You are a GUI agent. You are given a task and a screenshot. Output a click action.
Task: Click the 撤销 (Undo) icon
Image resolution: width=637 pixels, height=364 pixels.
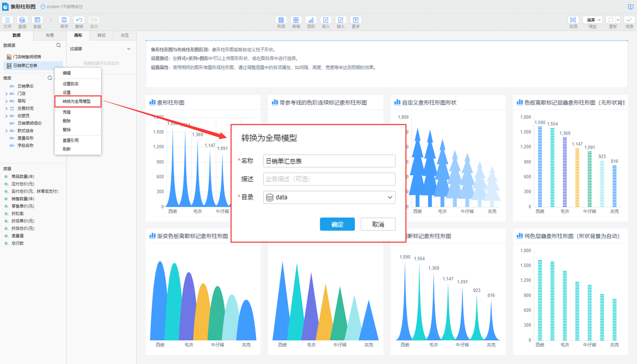pos(79,20)
